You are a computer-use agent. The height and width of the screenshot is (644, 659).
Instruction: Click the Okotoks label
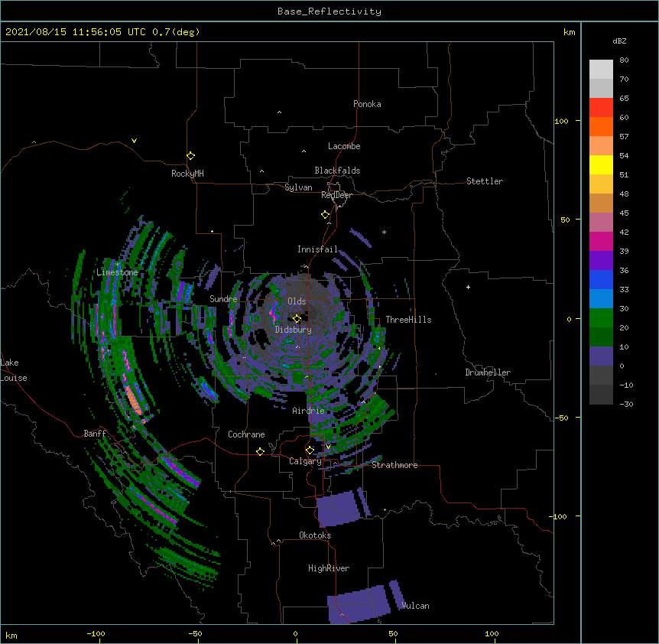(315, 535)
